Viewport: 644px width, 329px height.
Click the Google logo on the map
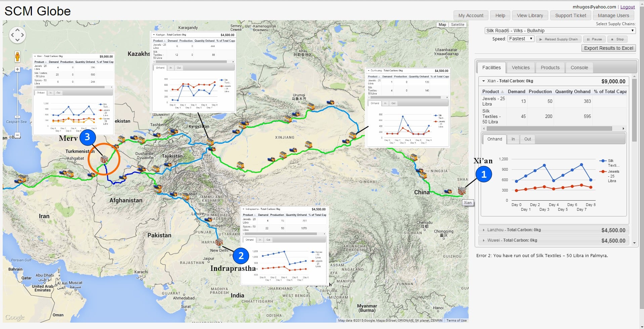pos(15,317)
